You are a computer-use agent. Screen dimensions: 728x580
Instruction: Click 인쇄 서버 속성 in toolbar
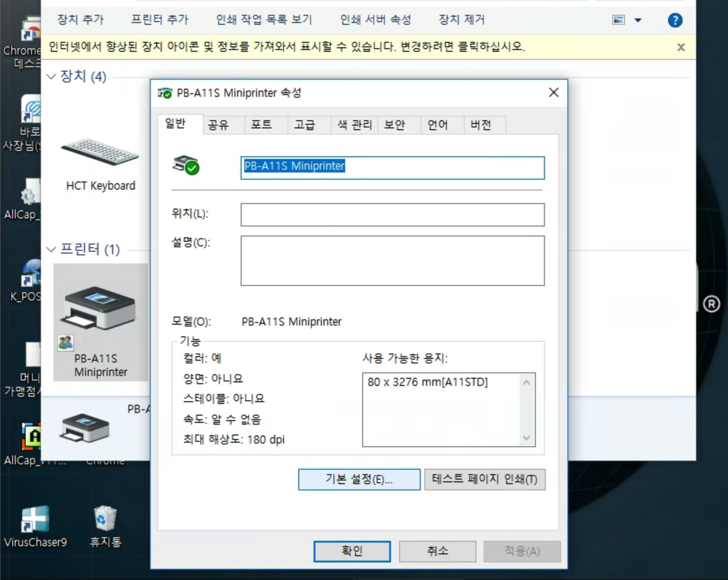(x=376, y=20)
